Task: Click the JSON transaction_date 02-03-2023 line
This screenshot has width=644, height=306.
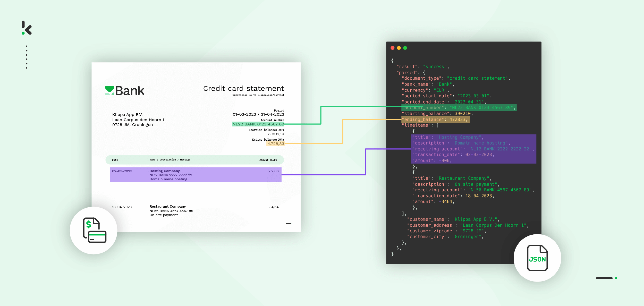Action: tap(453, 155)
